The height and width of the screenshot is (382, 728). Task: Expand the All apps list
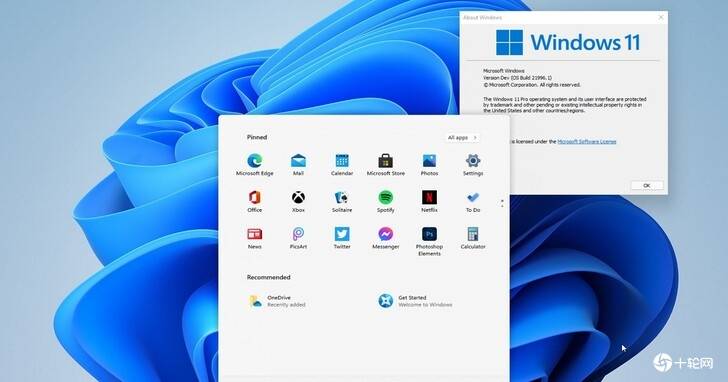(x=462, y=137)
